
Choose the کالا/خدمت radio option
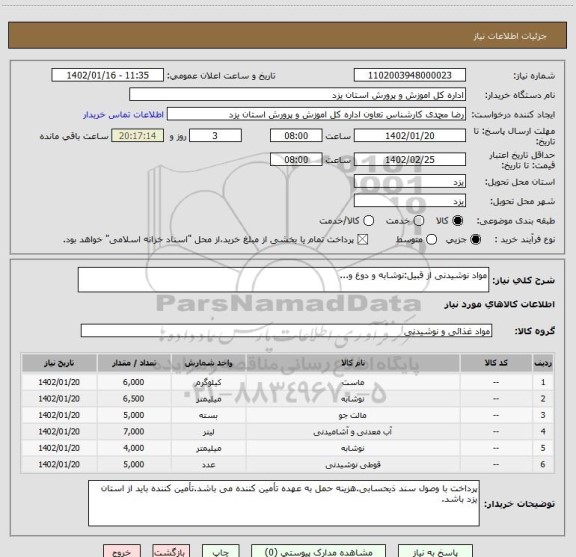(368, 220)
